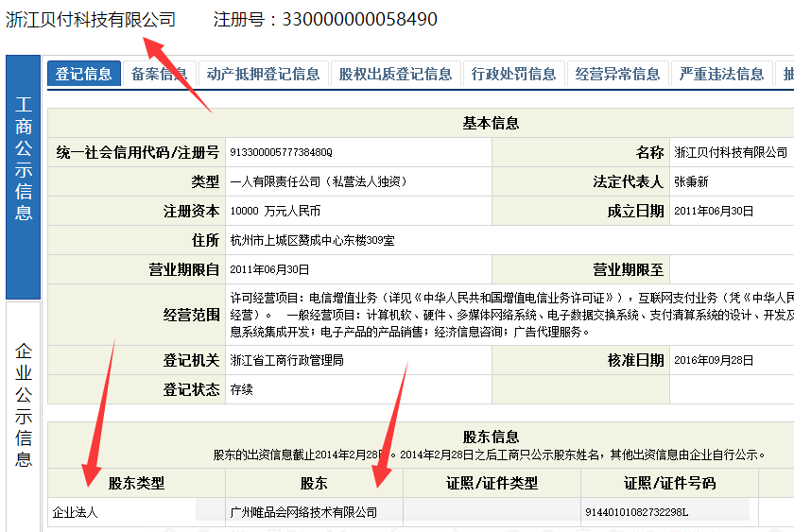
Task: Open the 动产抵押登记信息 tab
Action: (264, 74)
